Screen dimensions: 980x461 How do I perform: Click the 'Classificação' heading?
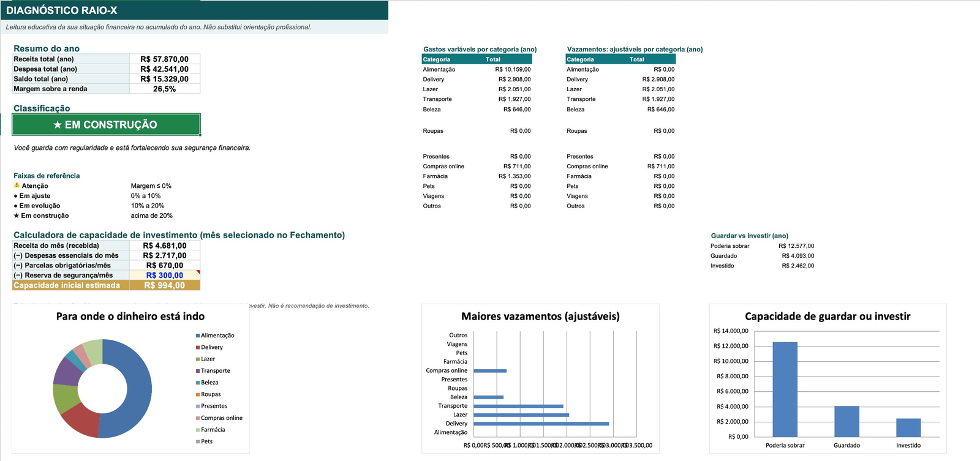42,108
